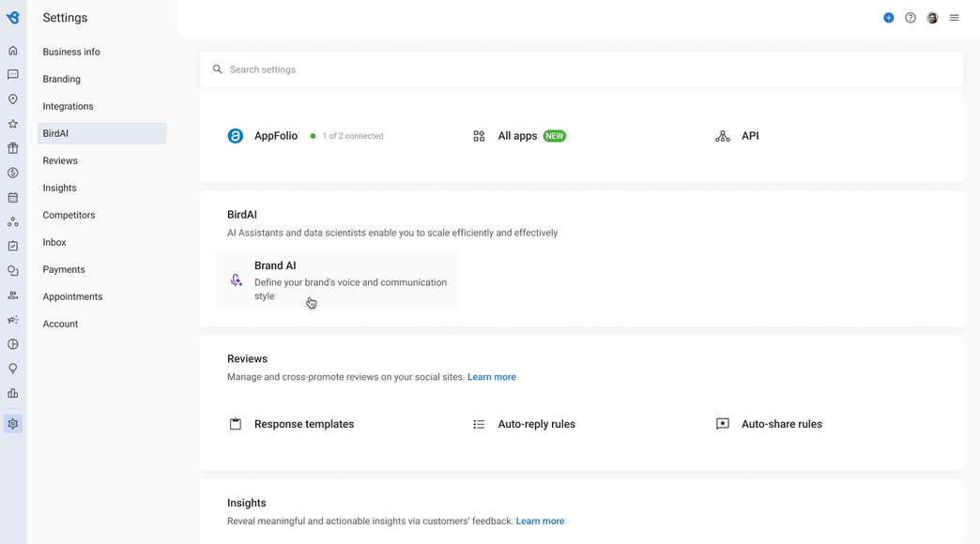Open the Brand AI card
Screen dimensions: 980x544
pyautogui.click(x=338, y=280)
